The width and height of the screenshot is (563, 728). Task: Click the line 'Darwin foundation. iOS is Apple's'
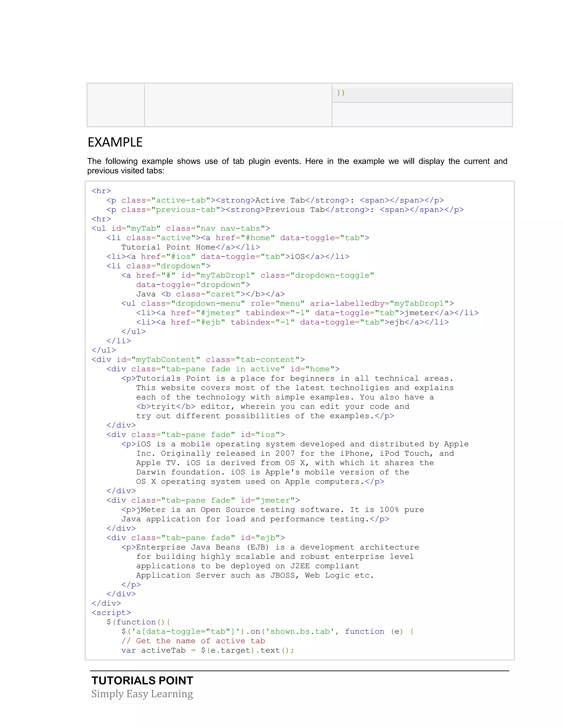[273, 472]
